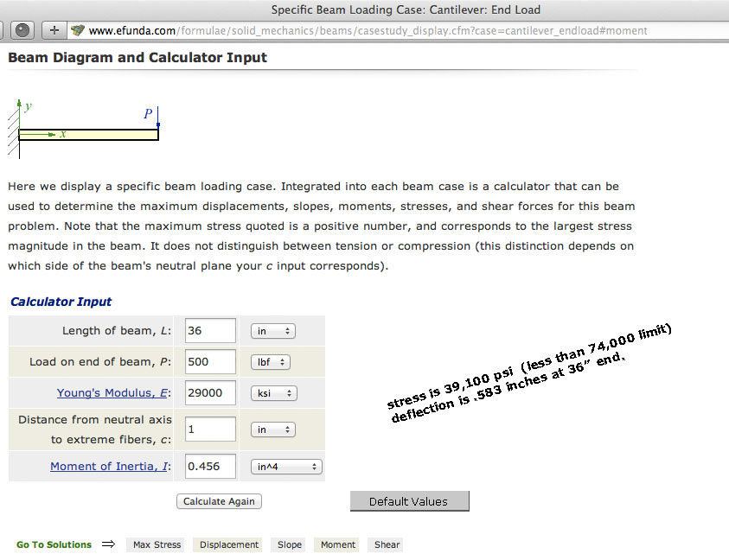729x560 pixels.
Task: Click the stress is 39,100 psi annotation
Action: click(529, 366)
